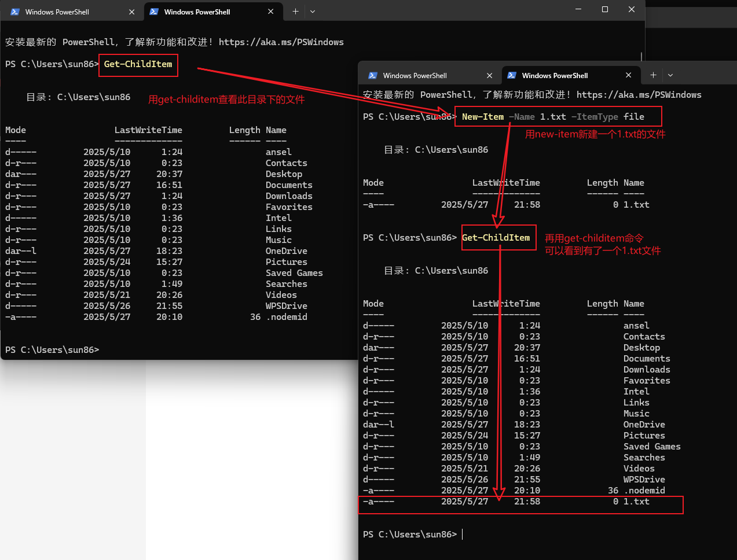Close the first PowerShell tab in the left window

point(132,11)
